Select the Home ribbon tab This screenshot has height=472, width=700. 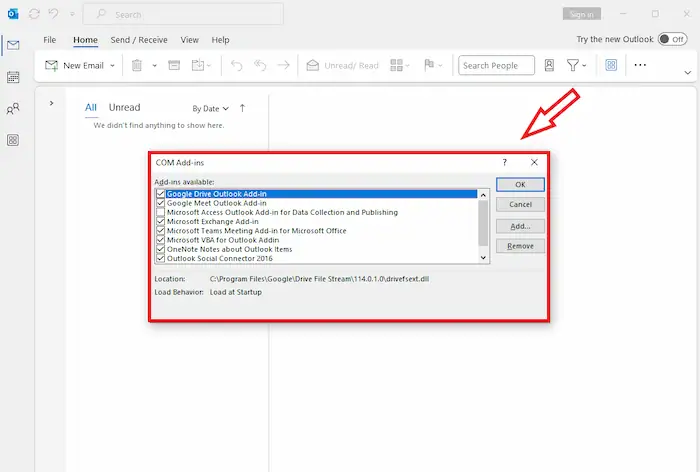click(85, 40)
